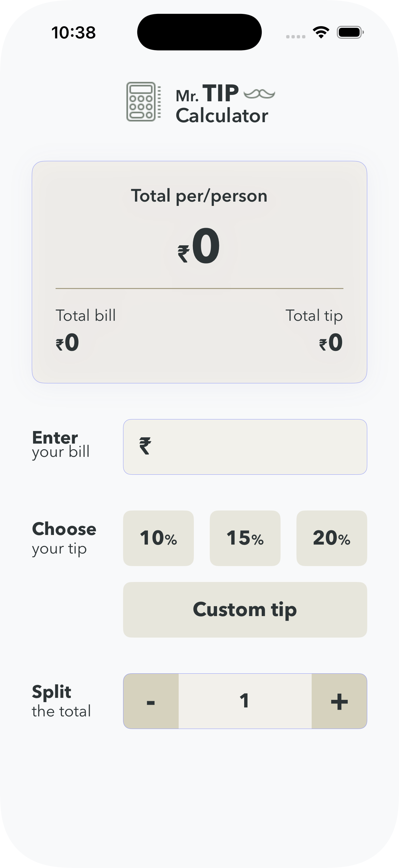Screen dimensions: 399x868
Task: Tap the cellular signal dots icon
Action: (x=296, y=36)
